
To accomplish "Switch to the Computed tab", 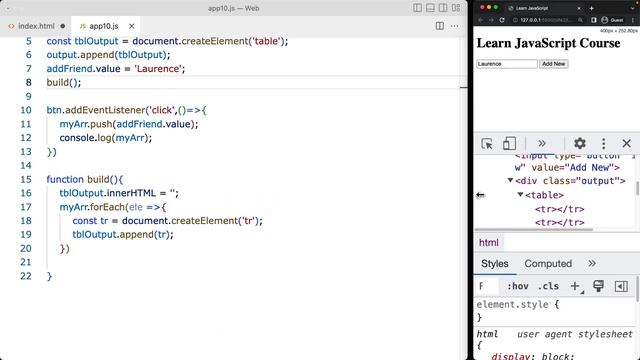I will [x=548, y=264].
